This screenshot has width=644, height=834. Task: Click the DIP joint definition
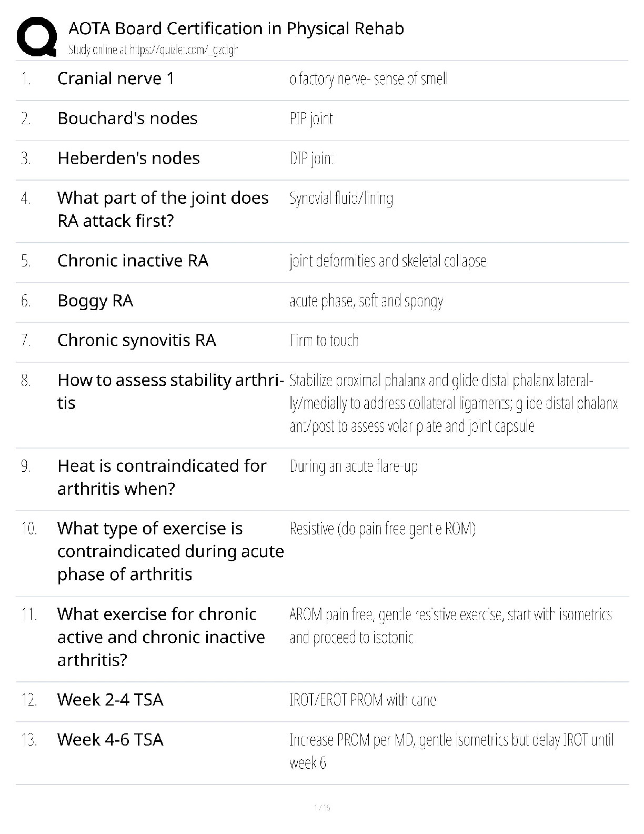312,158
